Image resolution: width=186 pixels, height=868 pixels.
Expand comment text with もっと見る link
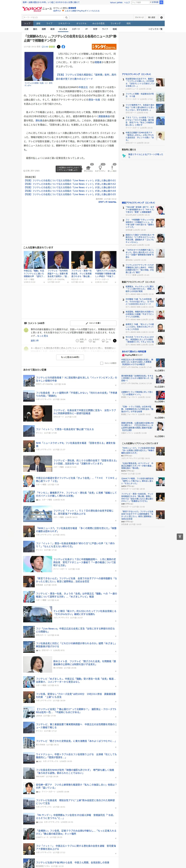click(43, 336)
